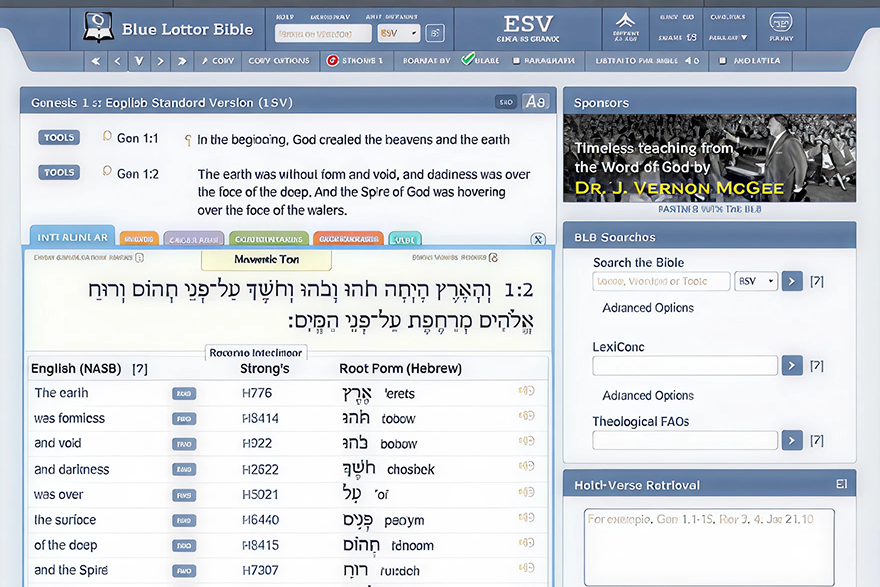Go to next chapter with single-right arrow
Image resolution: width=880 pixels, height=587 pixels.
pyautogui.click(x=161, y=61)
